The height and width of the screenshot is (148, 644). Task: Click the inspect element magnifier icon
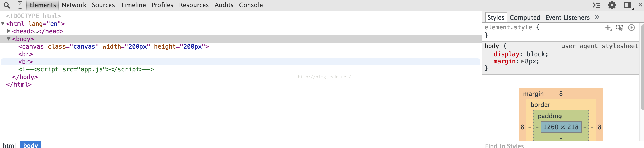pos(7,5)
